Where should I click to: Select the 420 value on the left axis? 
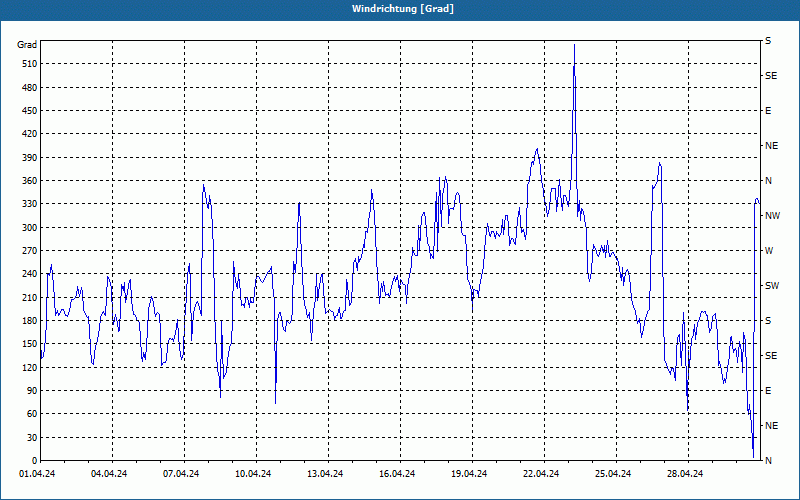(x=31, y=134)
